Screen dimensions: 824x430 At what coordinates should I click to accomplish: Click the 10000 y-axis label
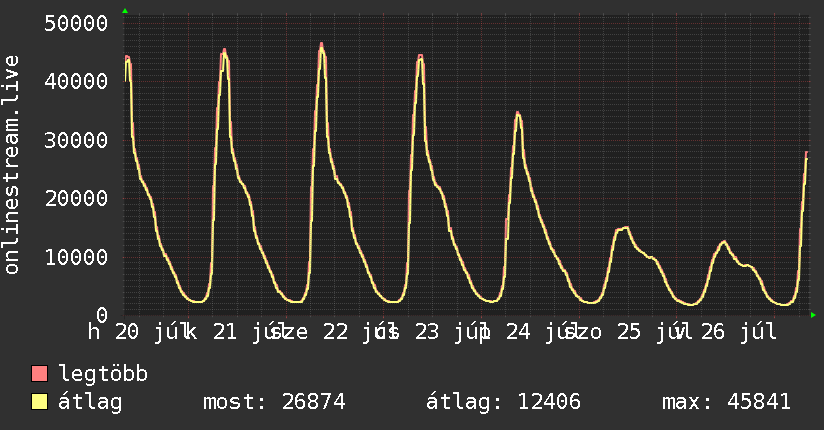click(76, 258)
